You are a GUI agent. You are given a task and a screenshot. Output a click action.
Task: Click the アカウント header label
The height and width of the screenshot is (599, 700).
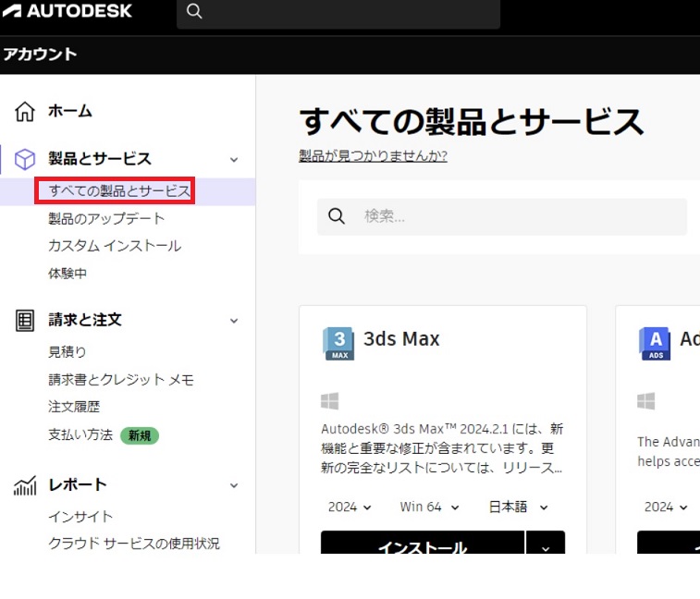tap(40, 55)
